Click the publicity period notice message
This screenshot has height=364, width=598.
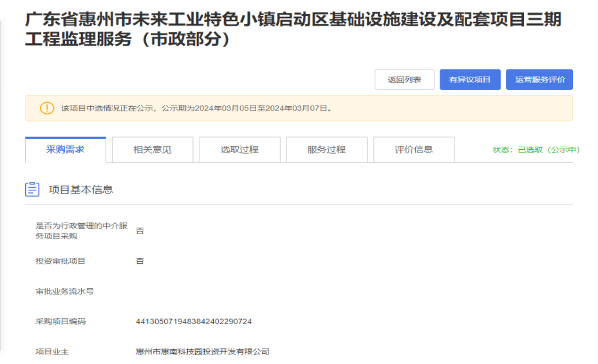tap(197, 108)
